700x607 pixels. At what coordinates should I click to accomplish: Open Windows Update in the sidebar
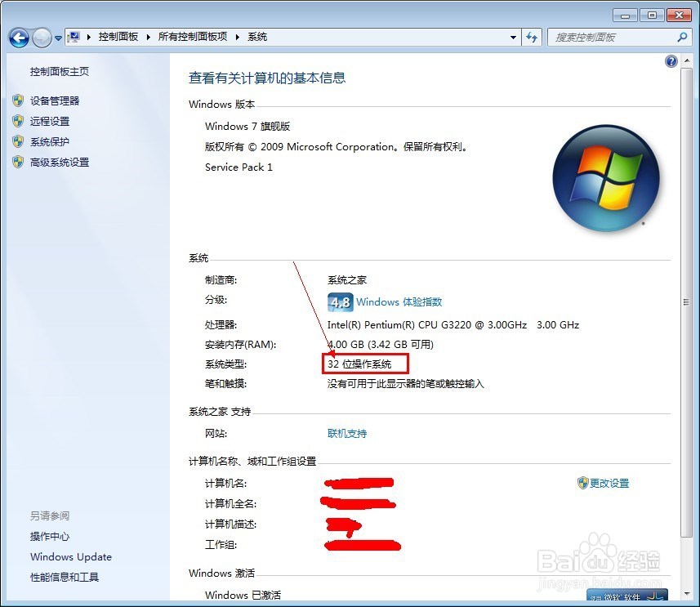pyautogui.click(x=71, y=557)
